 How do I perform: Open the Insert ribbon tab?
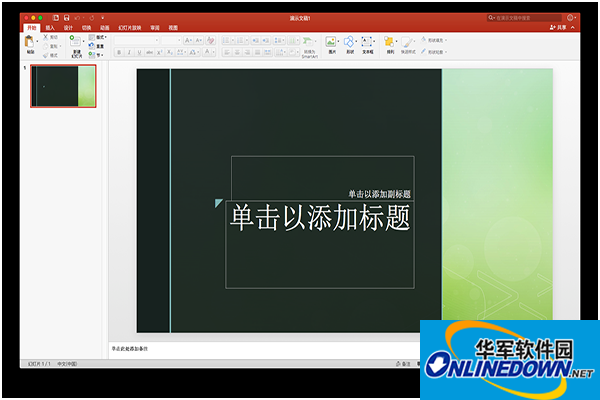click(50, 28)
